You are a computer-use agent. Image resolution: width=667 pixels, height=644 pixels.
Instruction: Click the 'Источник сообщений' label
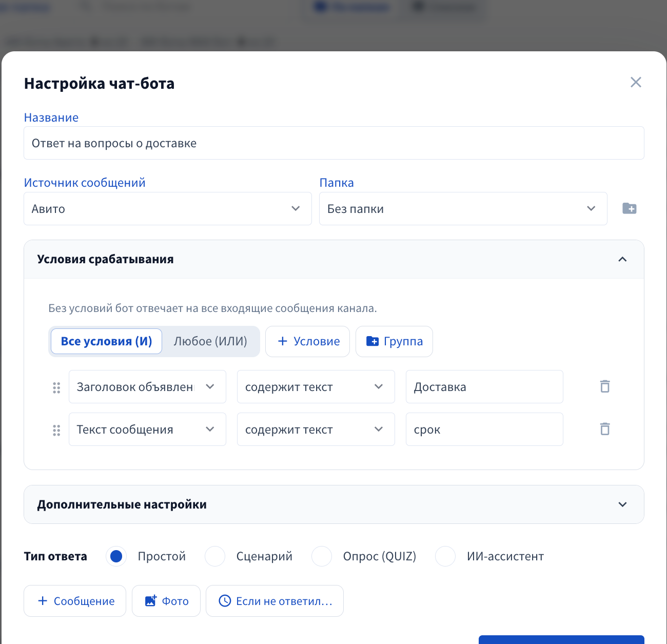click(85, 183)
